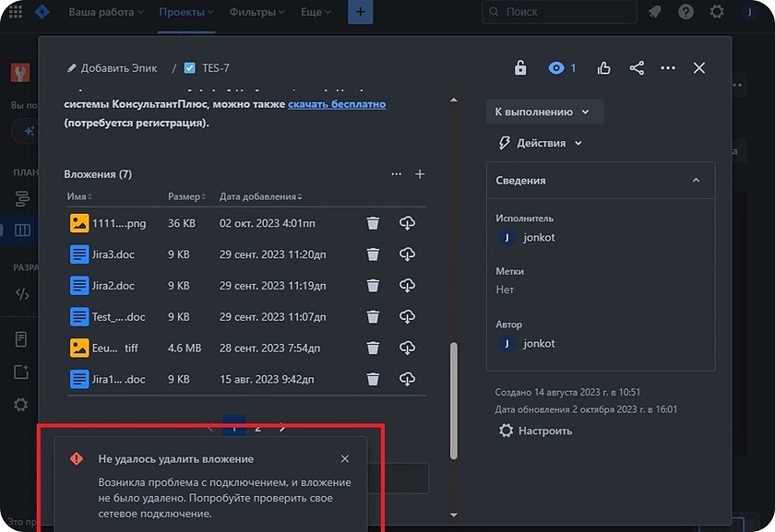The width and height of the screenshot is (775, 532).
Task: Dismiss the attachment deletion error notification
Action: pos(345,459)
